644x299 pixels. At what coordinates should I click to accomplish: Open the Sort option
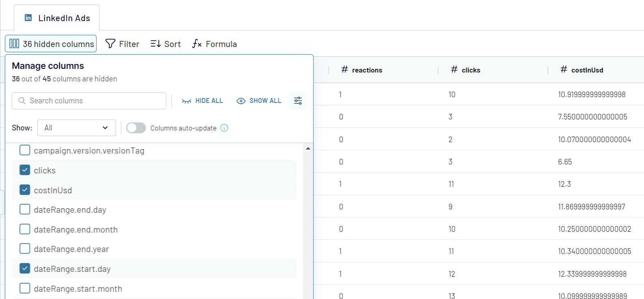[x=166, y=44]
